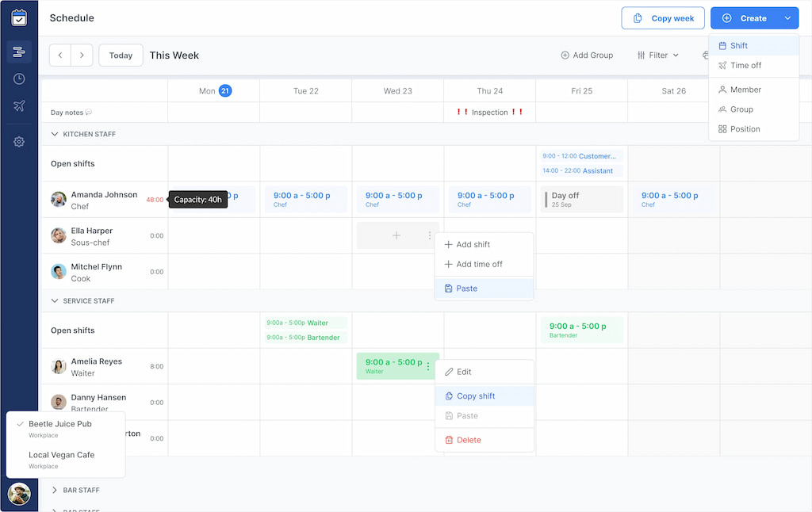
Task: Click Amanda Johnson's Capacity 40h indicator
Action: pos(197,200)
